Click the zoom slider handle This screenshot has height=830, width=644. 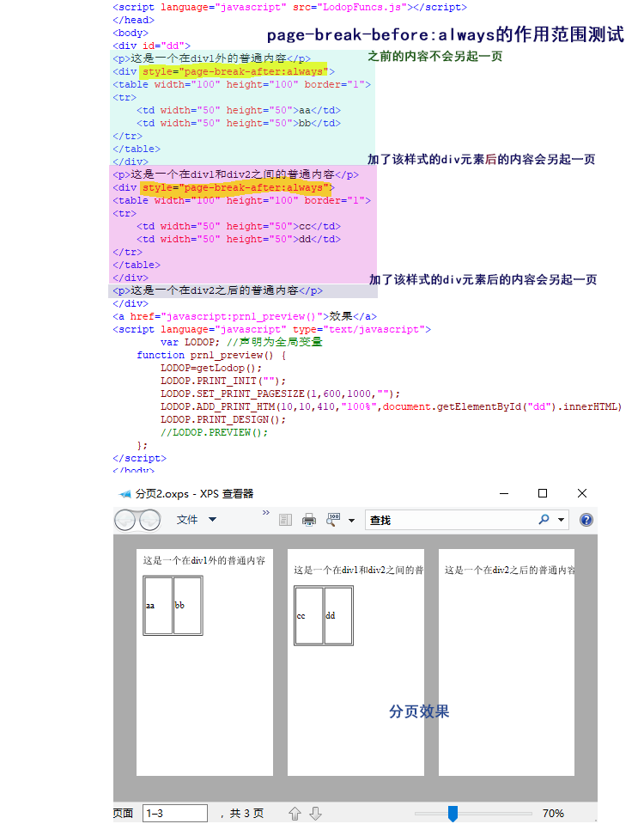tap(453, 813)
